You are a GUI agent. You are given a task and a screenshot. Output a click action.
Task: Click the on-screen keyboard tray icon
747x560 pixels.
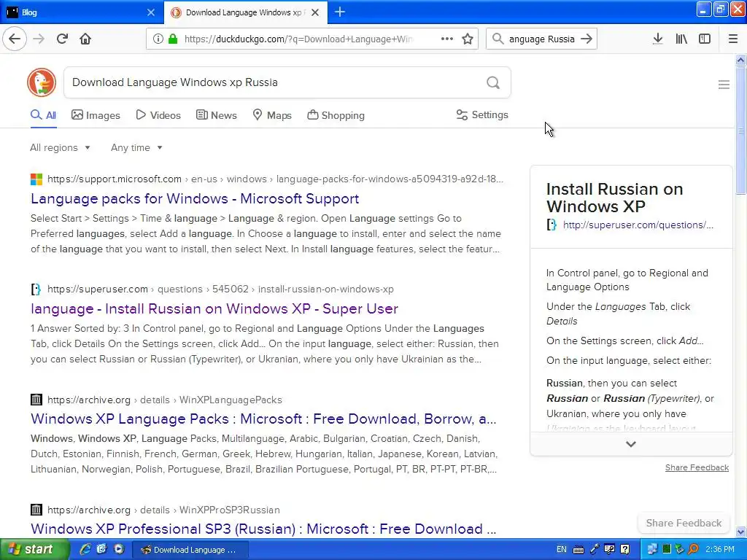click(x=578, y=550)
